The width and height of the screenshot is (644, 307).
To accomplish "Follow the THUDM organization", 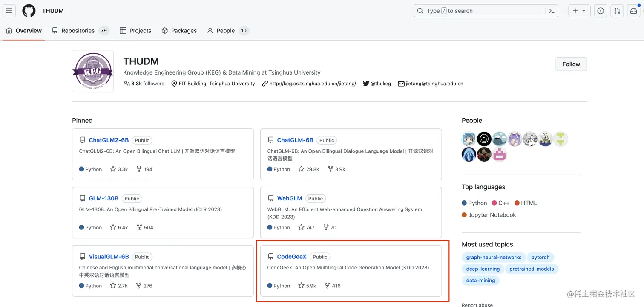I will coord(571,64).
